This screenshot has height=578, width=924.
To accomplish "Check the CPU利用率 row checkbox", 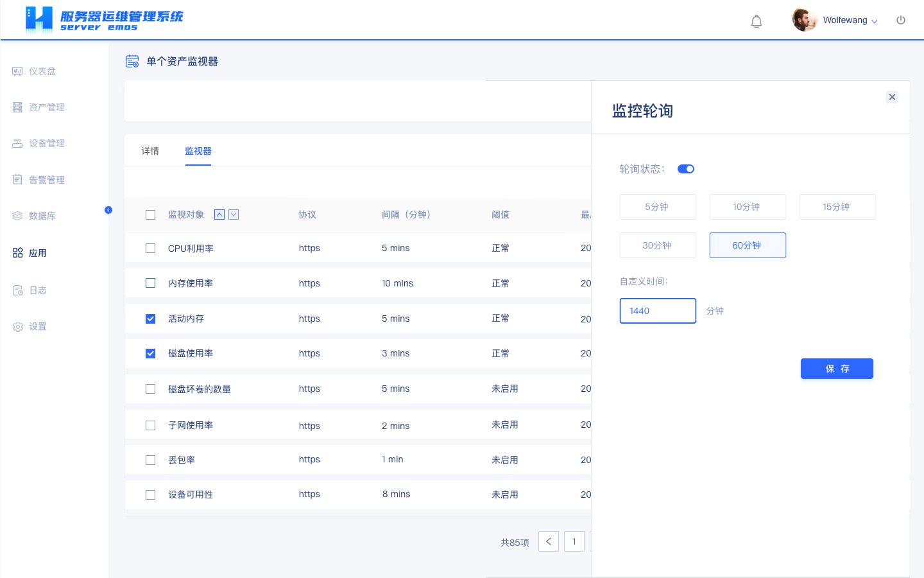I will point(151,249).
